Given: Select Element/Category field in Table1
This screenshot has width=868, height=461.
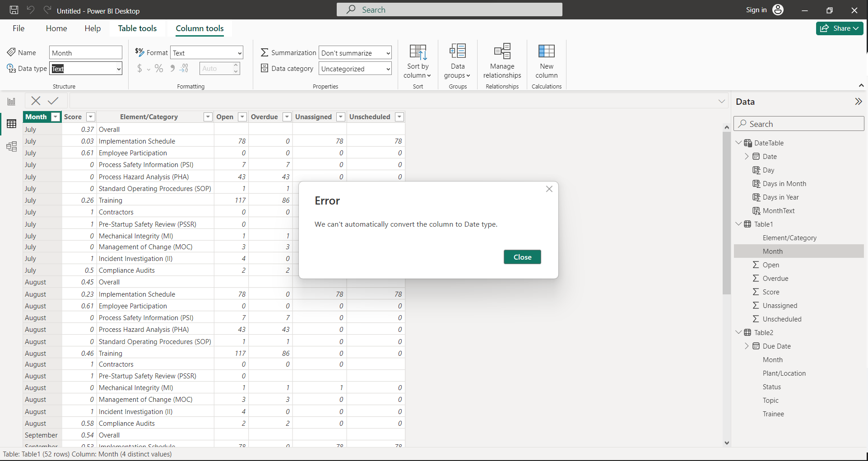Looking at the screenshot, I should pos(789,238).
